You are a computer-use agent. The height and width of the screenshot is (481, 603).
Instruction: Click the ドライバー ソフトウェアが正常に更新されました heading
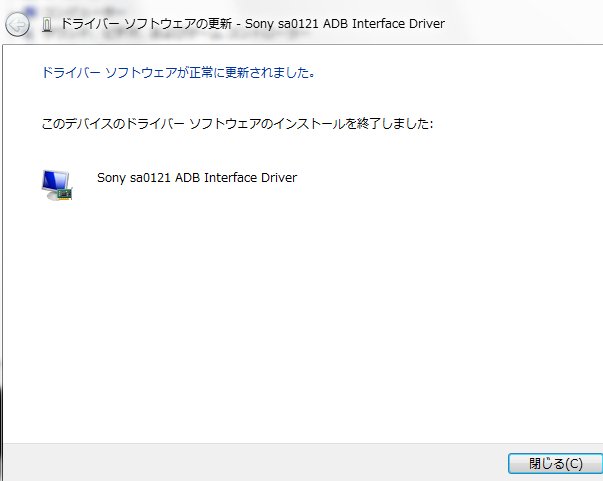pyautogui.click(x=178, y=72)
